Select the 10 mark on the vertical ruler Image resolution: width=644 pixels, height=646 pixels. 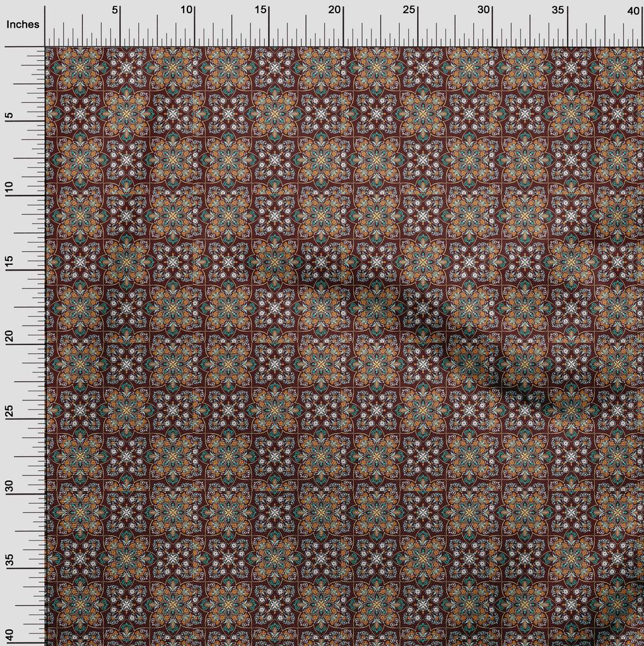tap(9, 188)
